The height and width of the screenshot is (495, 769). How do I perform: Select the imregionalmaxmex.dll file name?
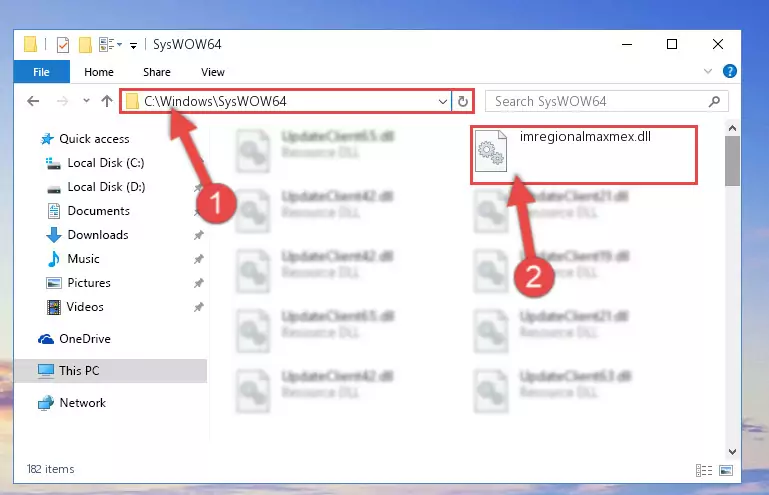click(x=585, y=136)
